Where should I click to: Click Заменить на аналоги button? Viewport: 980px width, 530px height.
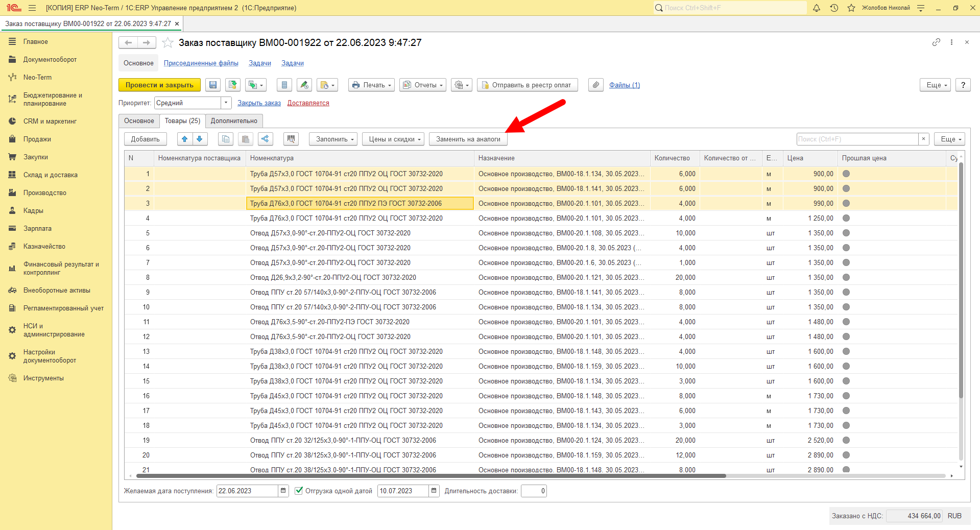point(468,139)
